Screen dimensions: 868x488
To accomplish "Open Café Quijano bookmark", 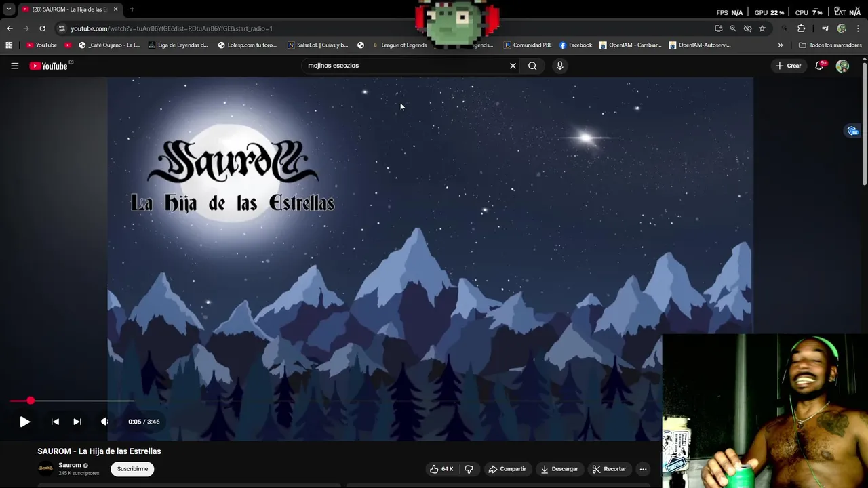I will 109,45.
